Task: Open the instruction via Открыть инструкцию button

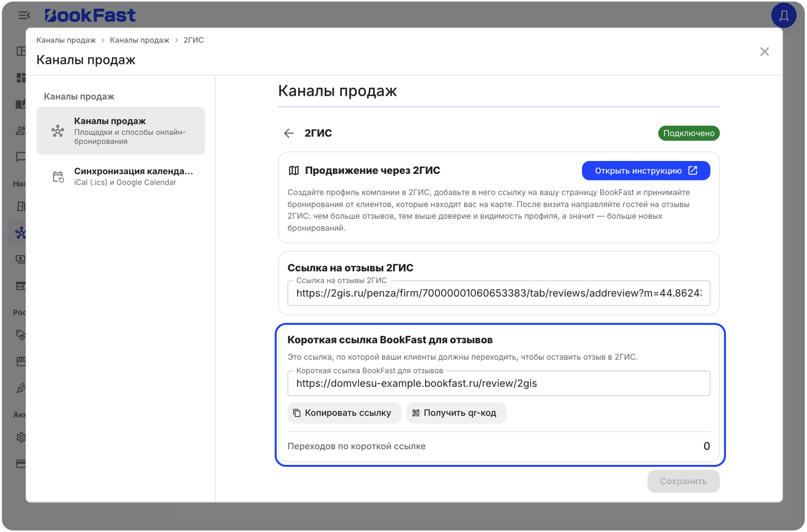Action: point(646,170)
